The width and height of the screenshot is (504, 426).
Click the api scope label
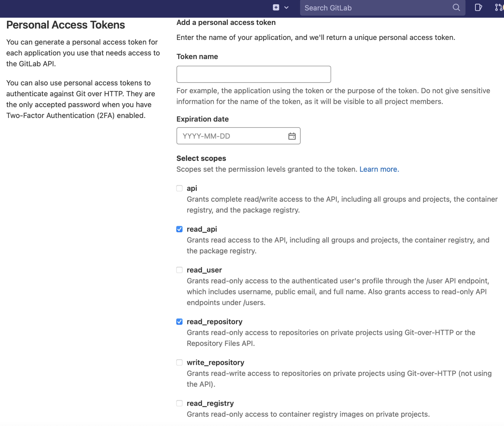coord(192,188)
